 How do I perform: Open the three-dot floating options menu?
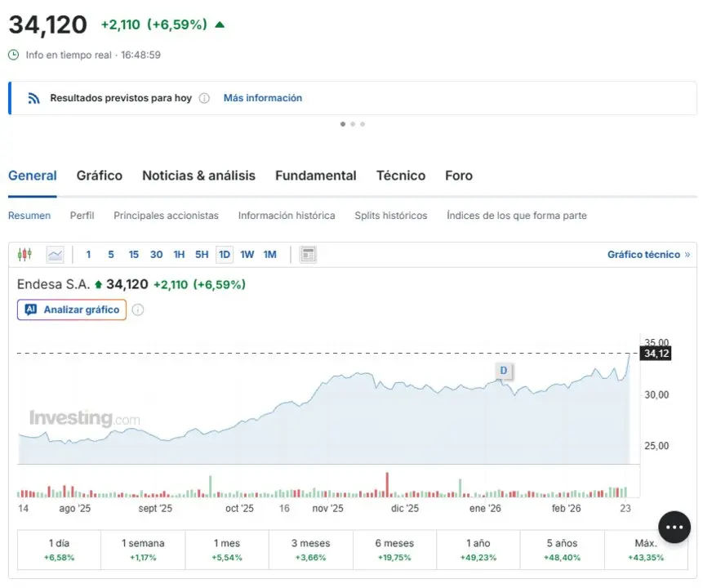(674, 527)
